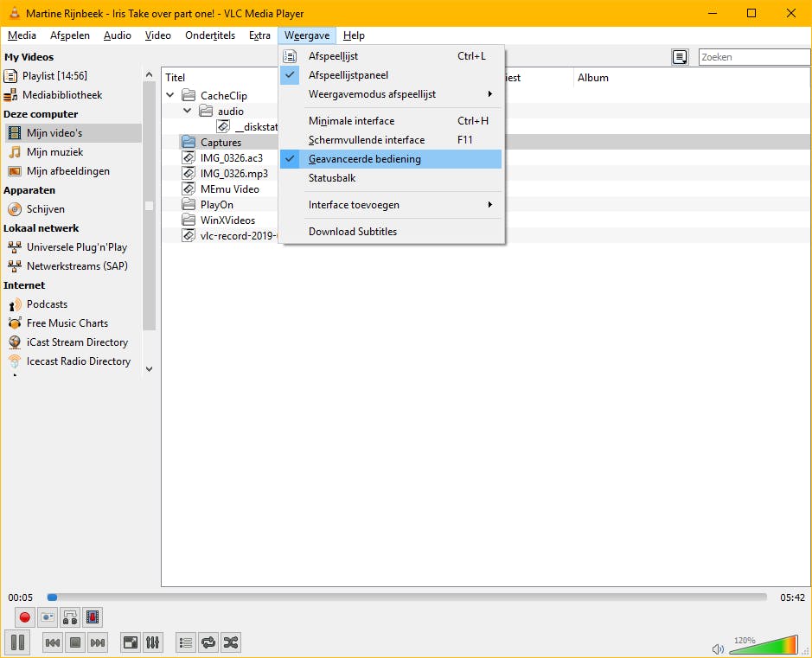The image size is (812, 658).
Task: Click sidebar scrollbar up arrow
Action: coord(149,75)
